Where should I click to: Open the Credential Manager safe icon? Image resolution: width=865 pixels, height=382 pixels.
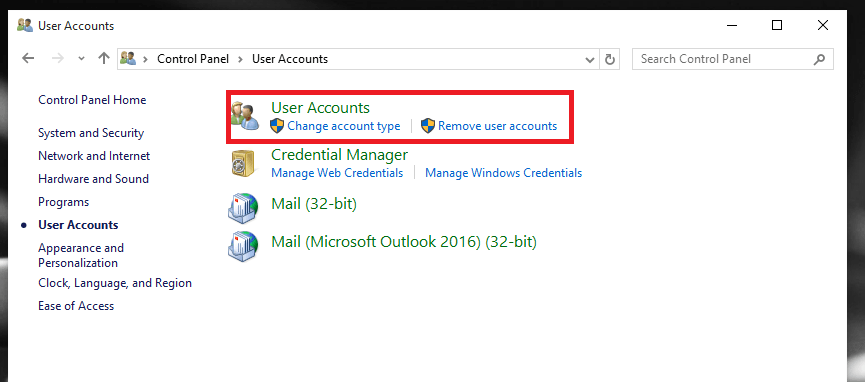click(x=243, y=163)
